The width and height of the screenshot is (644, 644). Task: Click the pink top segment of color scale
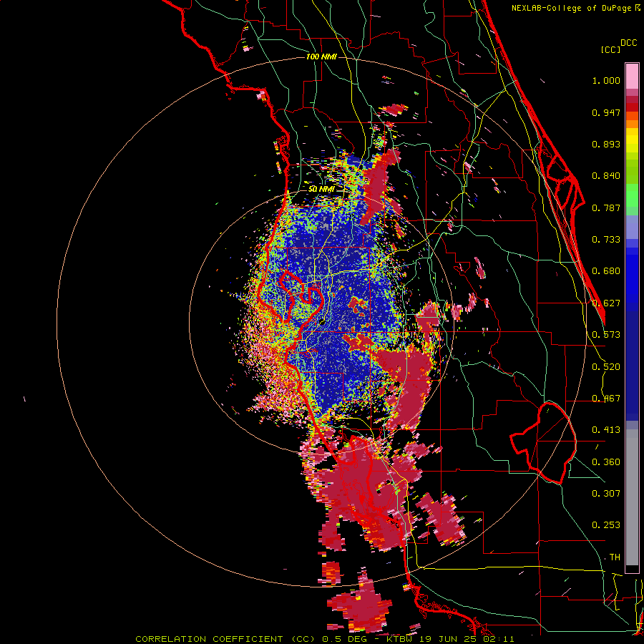point(632,76)
